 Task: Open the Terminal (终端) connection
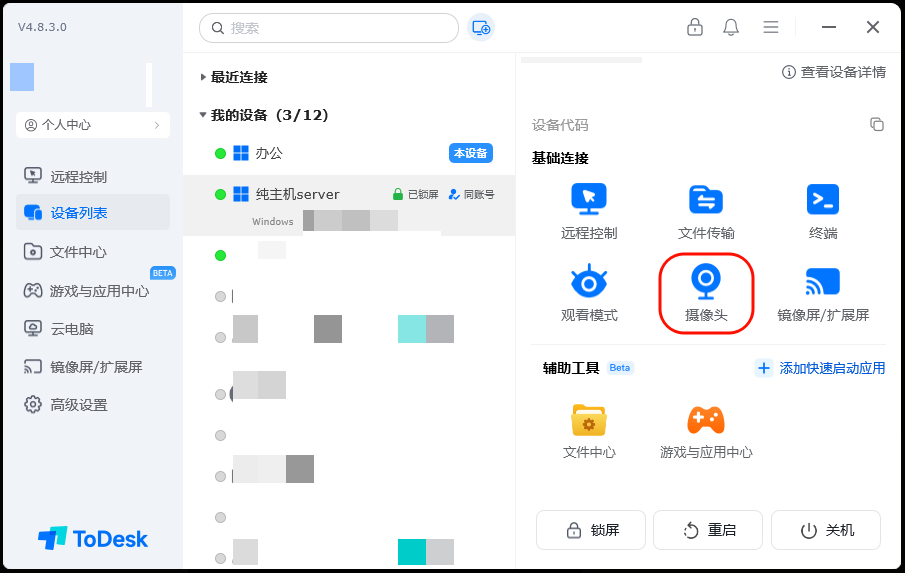click(822, 199)
